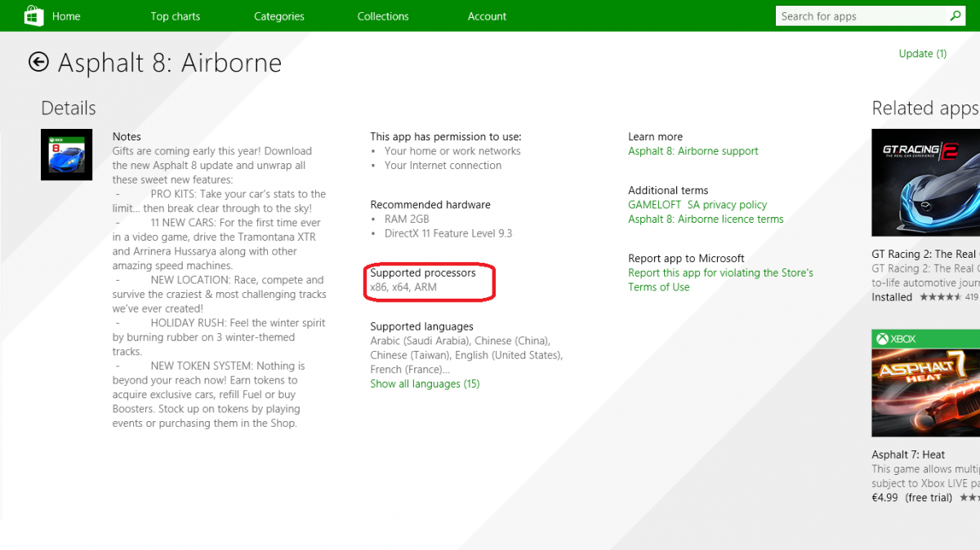Viewport: 980px width, 550px height.
Task: Click the 'RAM 2GB' entry
Action: [x=407, y=219]
